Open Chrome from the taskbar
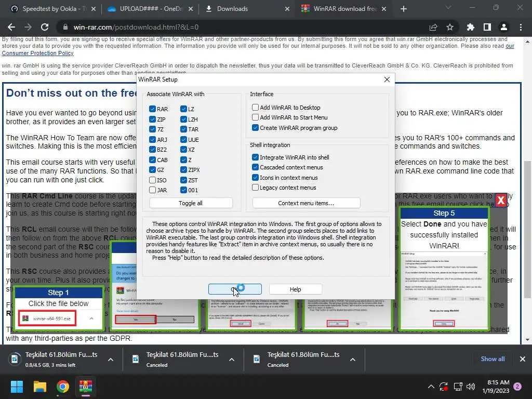 click(63, 387)
